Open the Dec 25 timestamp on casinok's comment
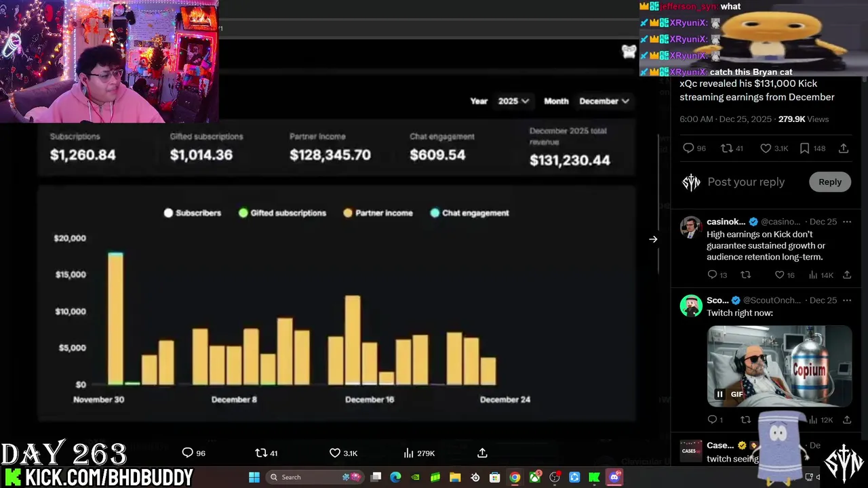868x488 pixels. (x=823, y=222)
